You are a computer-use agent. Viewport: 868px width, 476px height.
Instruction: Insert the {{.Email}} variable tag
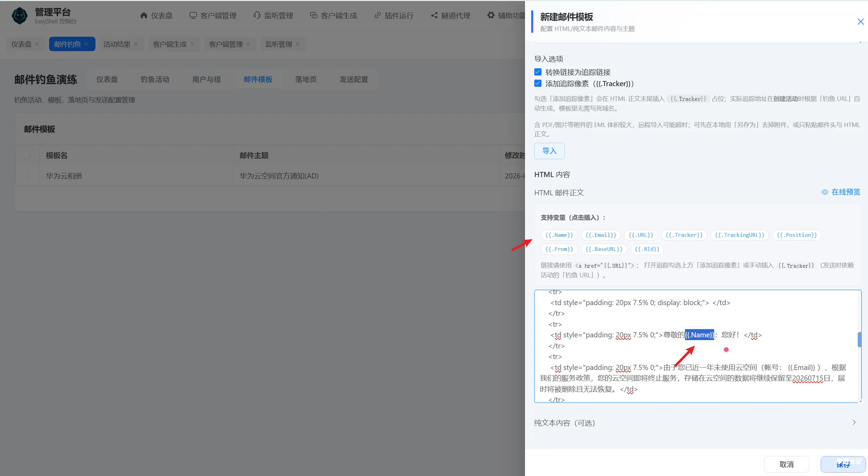coord(601,235)
